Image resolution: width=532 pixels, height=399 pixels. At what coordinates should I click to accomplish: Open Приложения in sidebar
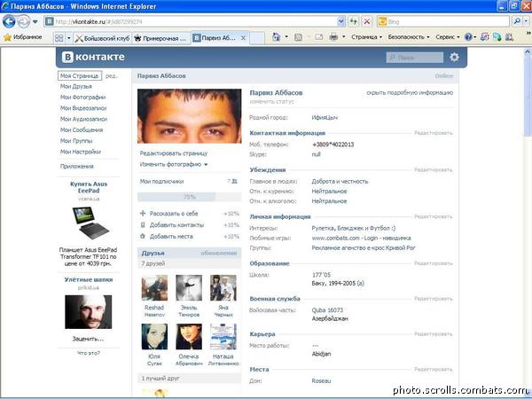[x=76, y=167]
